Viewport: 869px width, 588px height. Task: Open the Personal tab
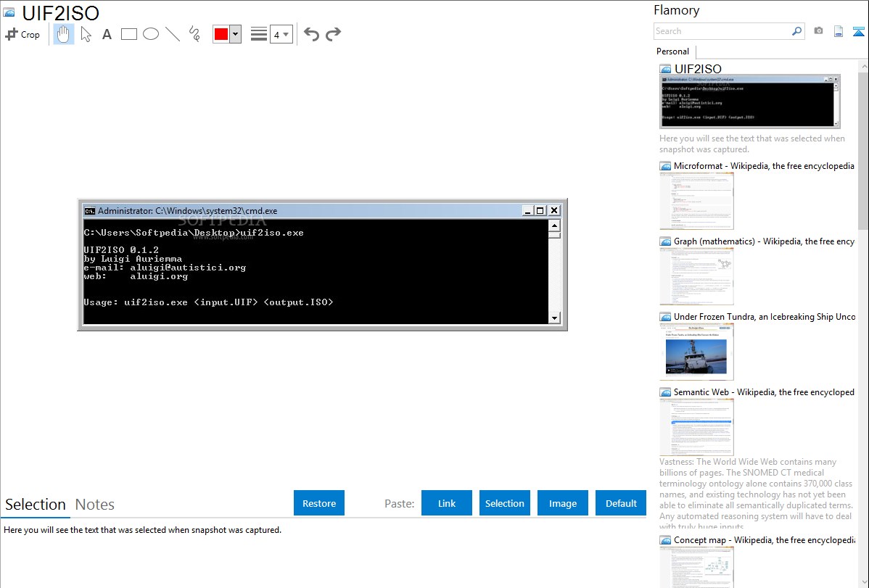[x=672, y=51]
